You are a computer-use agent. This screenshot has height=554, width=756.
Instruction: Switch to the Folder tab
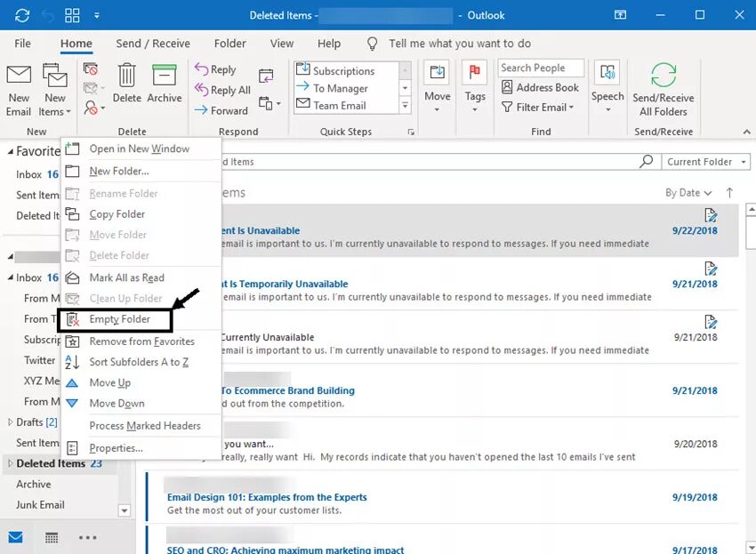click(230, 44)
